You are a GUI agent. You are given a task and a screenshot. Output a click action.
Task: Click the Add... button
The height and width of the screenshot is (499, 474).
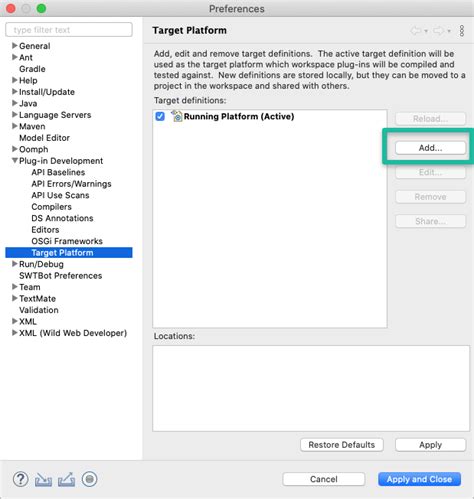click(x=430, y=148)
